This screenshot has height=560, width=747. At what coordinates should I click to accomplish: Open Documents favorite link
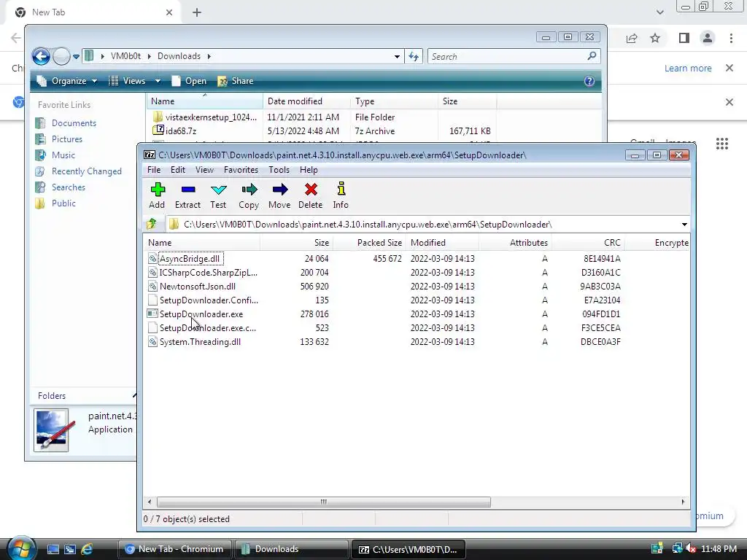point(74,123)
